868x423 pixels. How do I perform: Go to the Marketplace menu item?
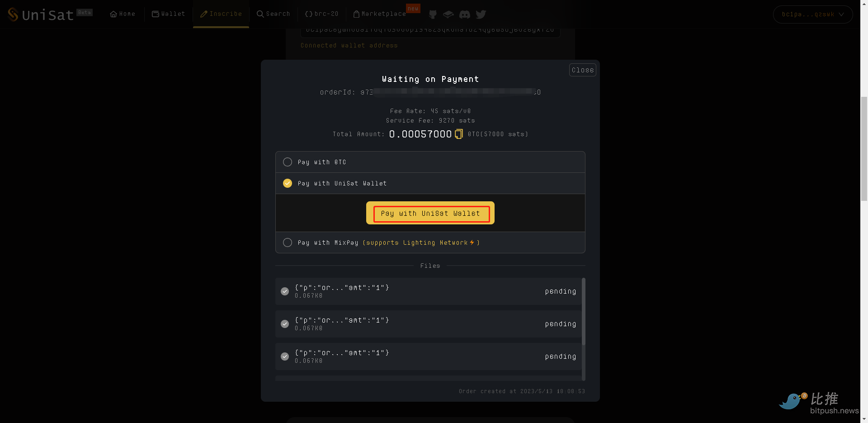379,14
